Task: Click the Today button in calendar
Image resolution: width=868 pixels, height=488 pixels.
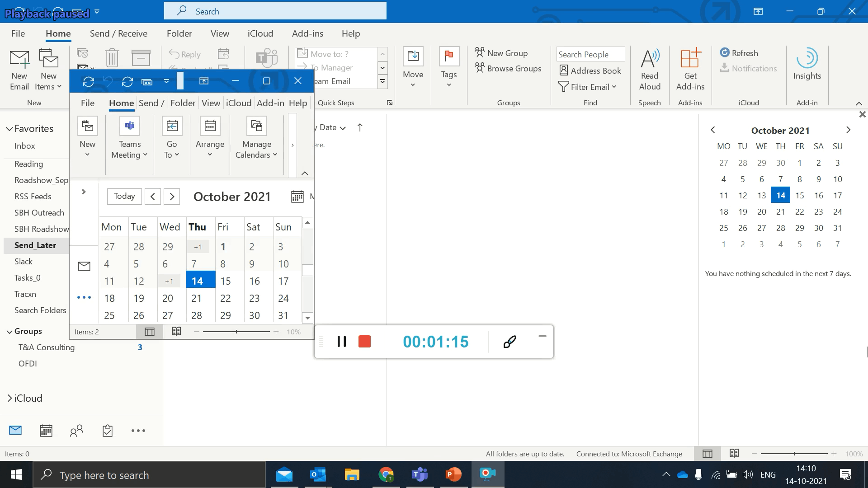Action: pyautogui.click(x=124, y=196)
